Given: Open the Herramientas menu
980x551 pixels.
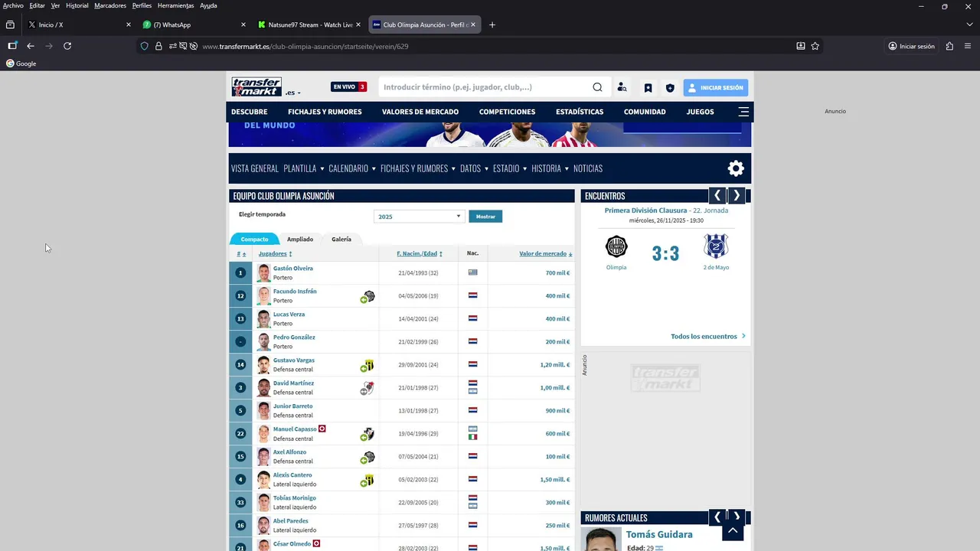Looking at the screenshot, I should pyautogui.click(x=175, y=5).
